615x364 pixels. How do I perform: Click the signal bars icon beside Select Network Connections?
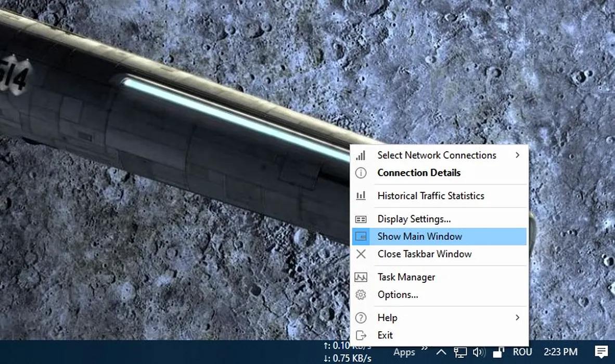click(x=361, y=155)
